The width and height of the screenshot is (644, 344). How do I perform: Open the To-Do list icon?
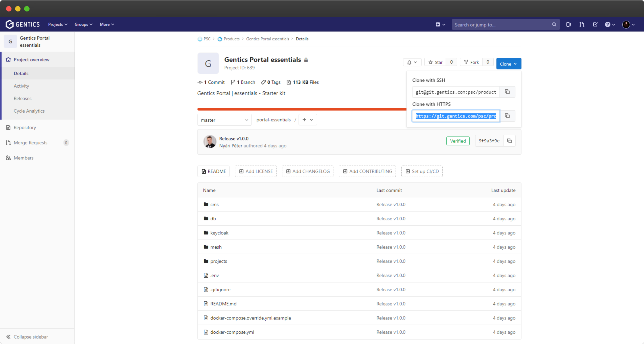(595, 25)
